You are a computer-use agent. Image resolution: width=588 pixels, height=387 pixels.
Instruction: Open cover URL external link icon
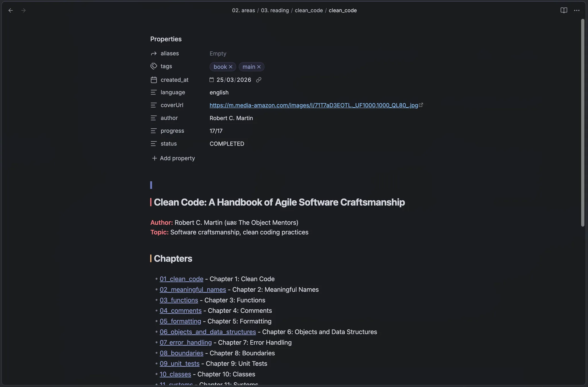(x=421, y=105)
